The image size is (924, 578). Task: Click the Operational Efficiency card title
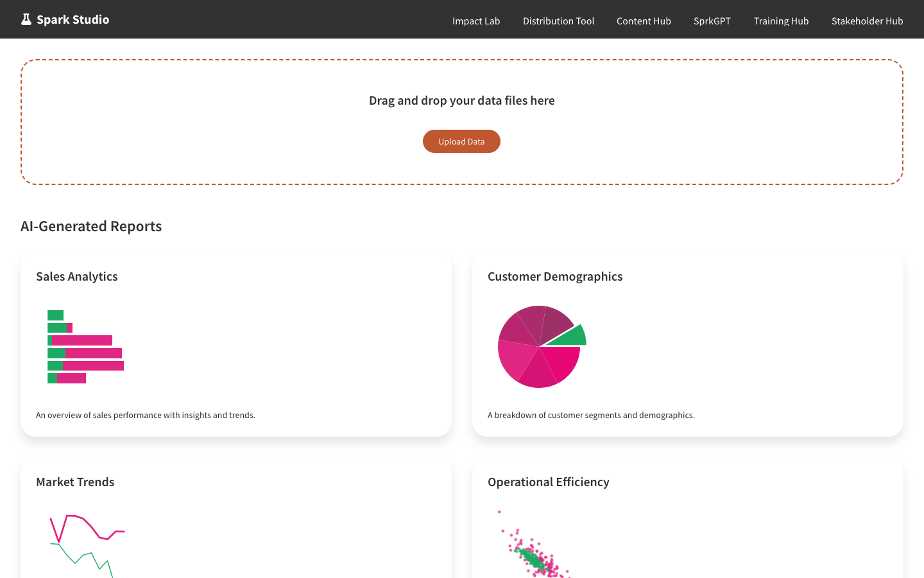coord(549,482)
